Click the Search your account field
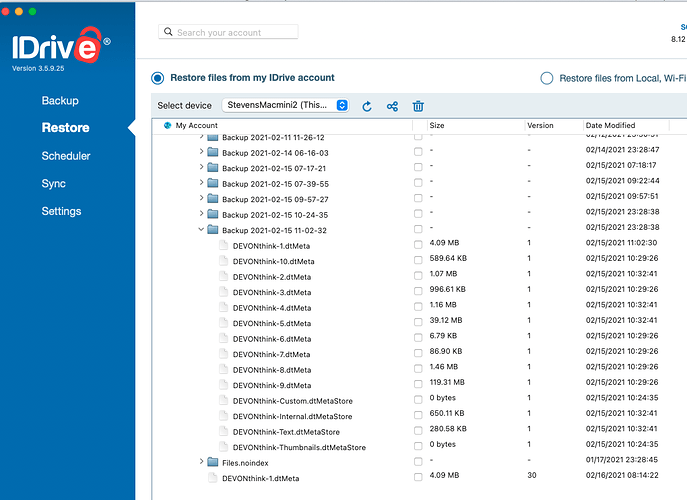687x500 pixels. click(228, 32)
